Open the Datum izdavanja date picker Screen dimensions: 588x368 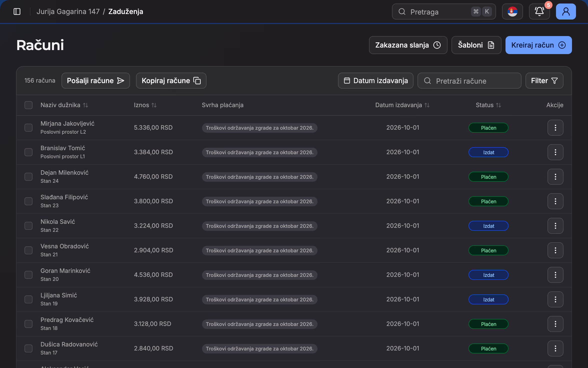coord(375,81)
